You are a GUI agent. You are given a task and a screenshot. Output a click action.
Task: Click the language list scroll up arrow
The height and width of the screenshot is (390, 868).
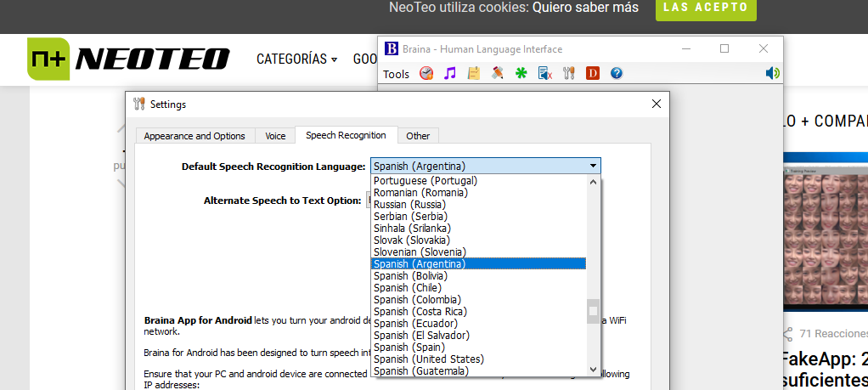[x=593, y=181]
